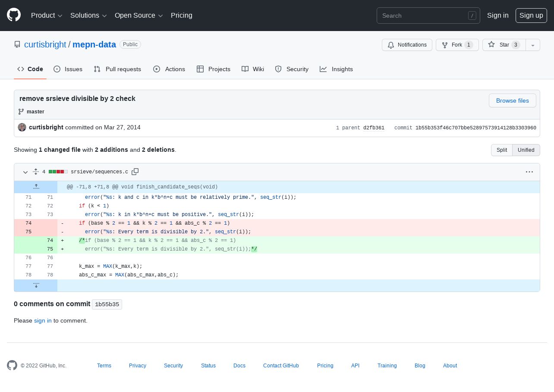Expand the Product menu
The height and width of the screenshot is (392, 554).
click(47, 16)
